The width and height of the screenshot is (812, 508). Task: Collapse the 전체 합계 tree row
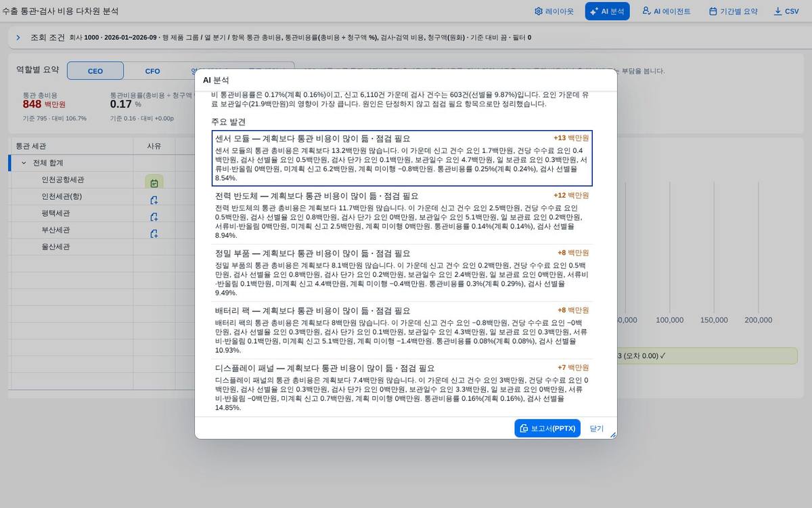[24, 163]
